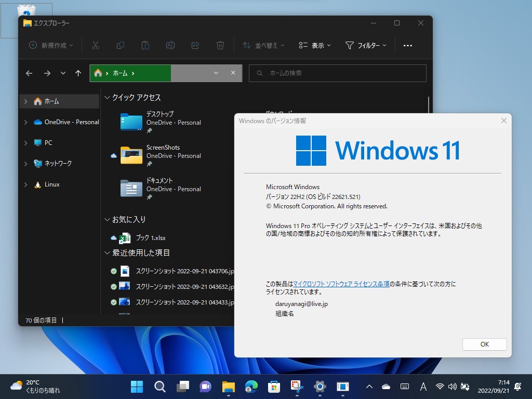Screen dimensions: 532x399
Task: Open Microsoft Edge from taskbar
Action: 251,387
